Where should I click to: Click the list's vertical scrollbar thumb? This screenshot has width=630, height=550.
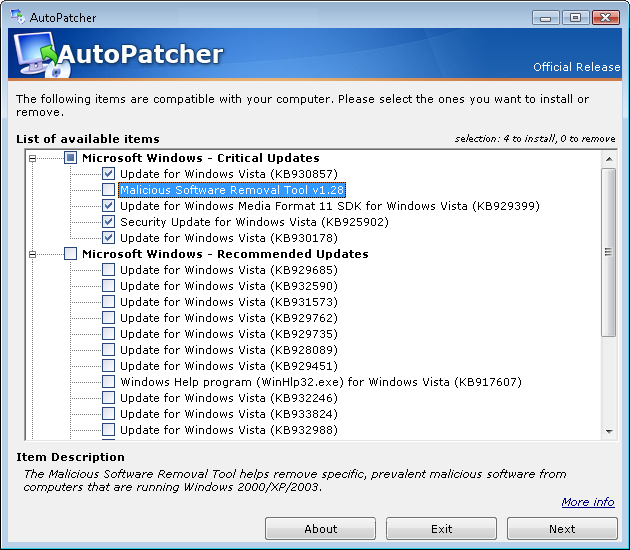pos(609,252)
